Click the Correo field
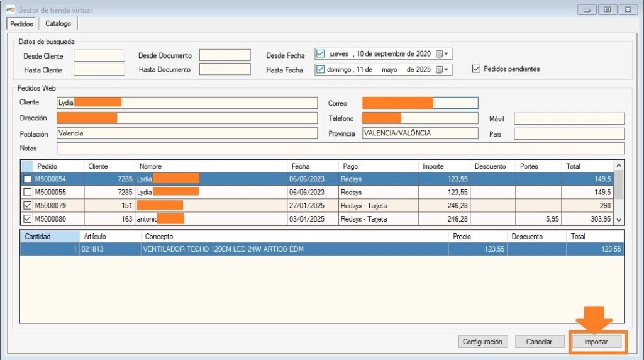The width and height of the screenshot is (644, 360). [420, 103]
